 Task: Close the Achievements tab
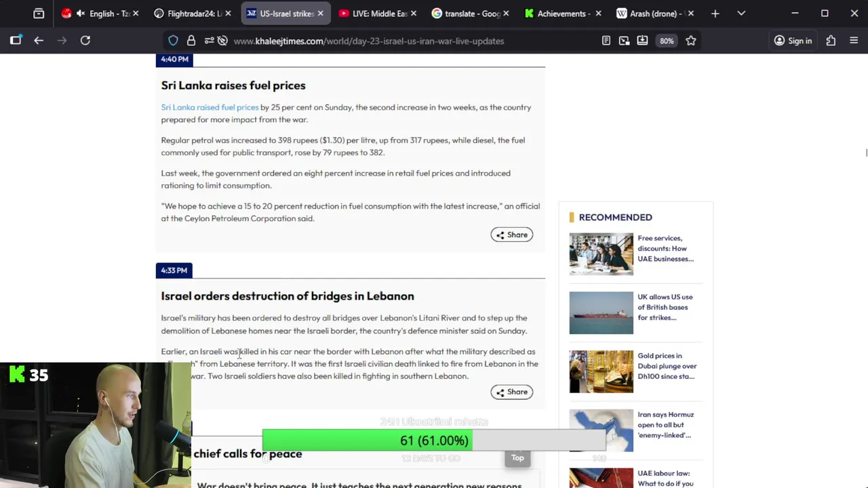tap(598, 14)
